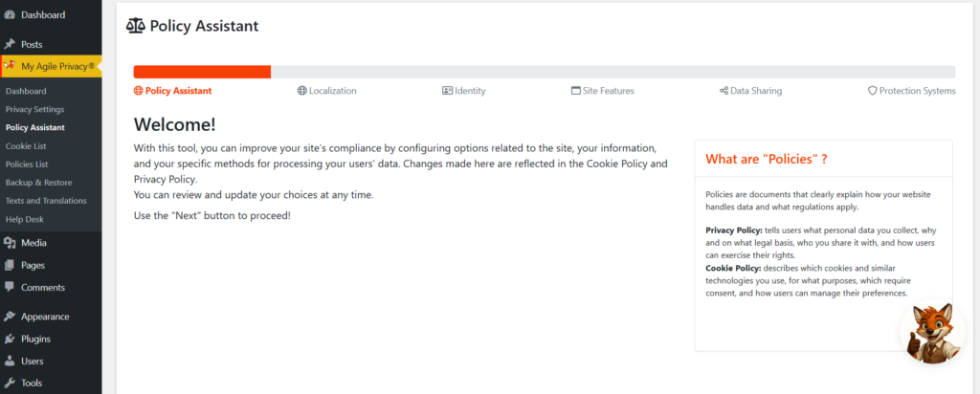Image resolution: width=980 pixels, height=394 pixels.
Task: Select the Data Sharing step
Action: 749,91
